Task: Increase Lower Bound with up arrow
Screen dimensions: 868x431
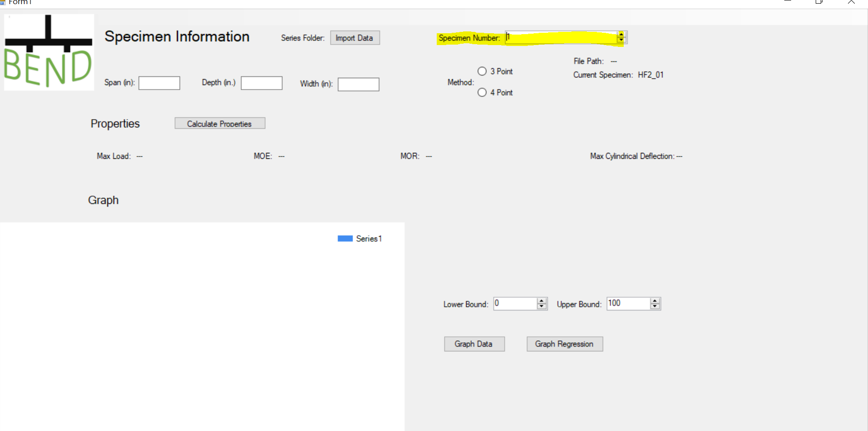Action: pyautogui.click(x=542, y=301)
